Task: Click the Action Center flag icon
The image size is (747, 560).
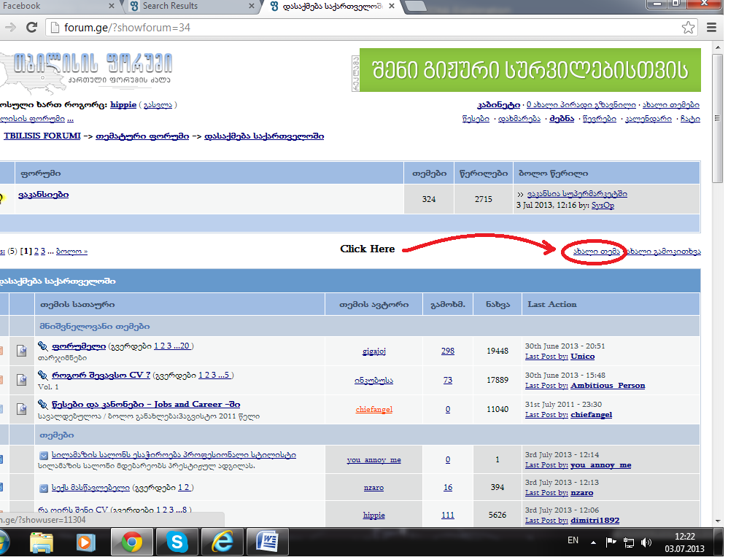Action: coord(611,542)
